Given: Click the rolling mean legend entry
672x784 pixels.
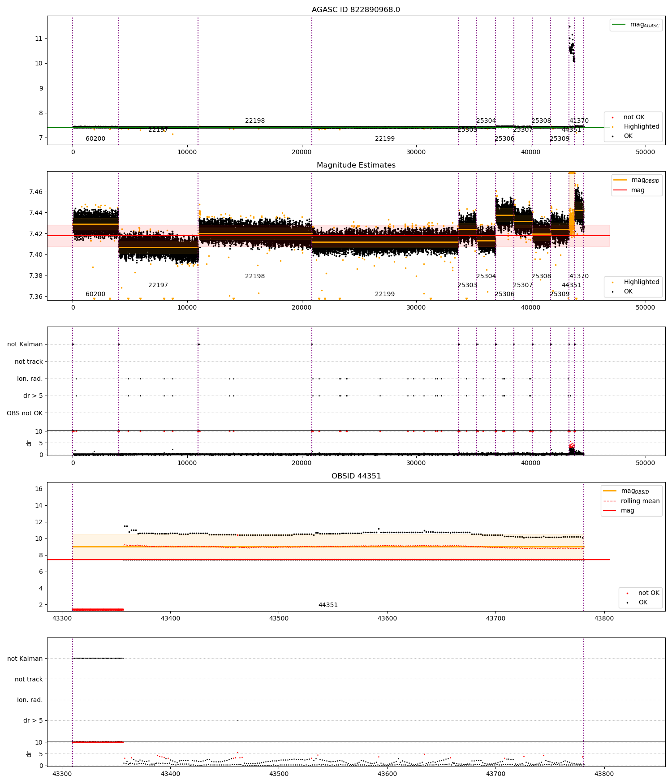Looking at the screenshot, I should [632, 501].
